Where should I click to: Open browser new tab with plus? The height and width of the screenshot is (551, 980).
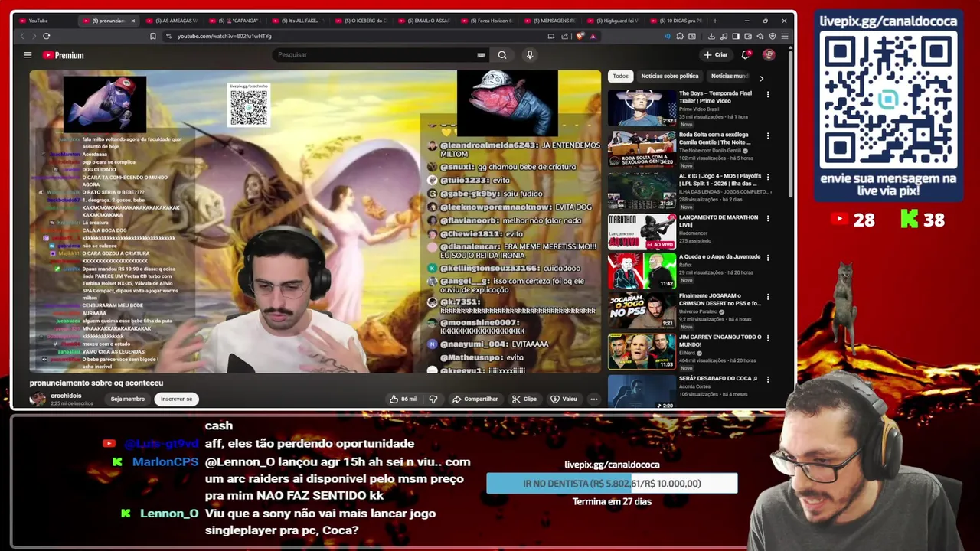(x=715, y=21)
